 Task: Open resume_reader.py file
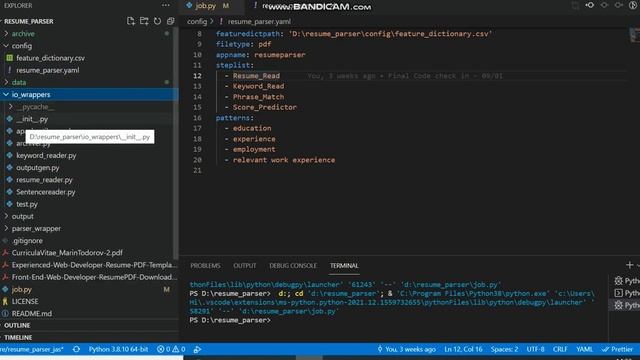tap(44, 180)
